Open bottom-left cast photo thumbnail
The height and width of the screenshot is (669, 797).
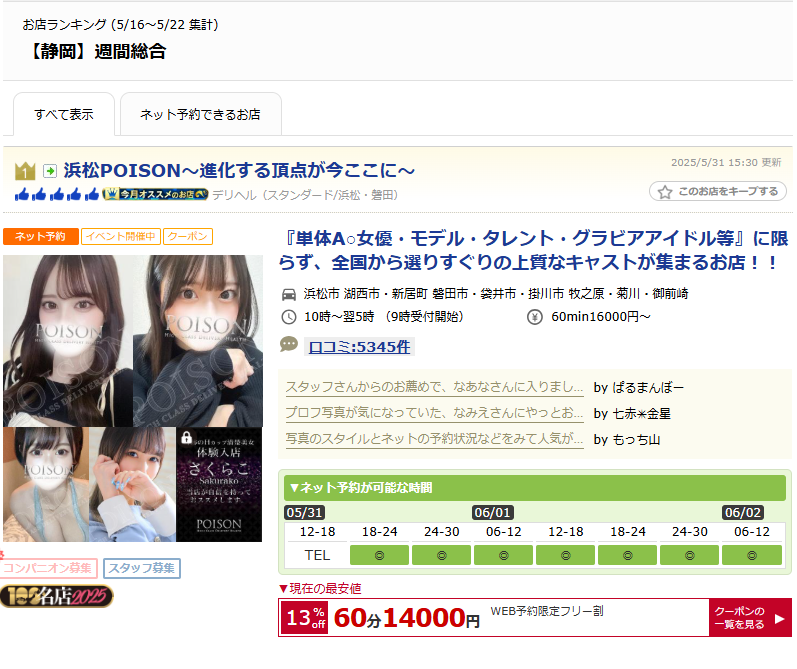(46, 484)
